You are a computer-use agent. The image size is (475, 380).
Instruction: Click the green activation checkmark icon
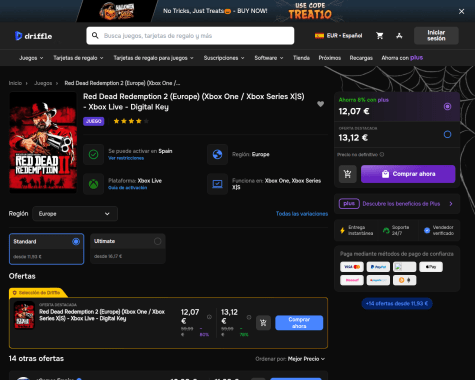[x=93, y=154]
